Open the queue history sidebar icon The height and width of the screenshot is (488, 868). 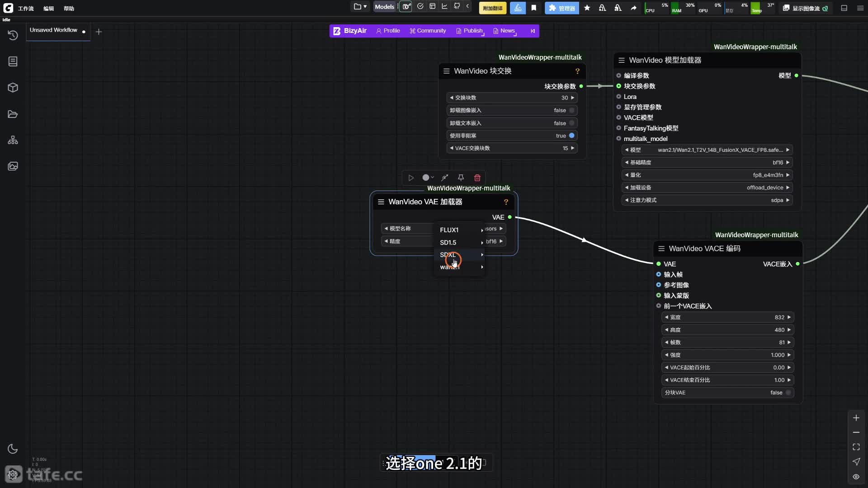tap(13, 35)
